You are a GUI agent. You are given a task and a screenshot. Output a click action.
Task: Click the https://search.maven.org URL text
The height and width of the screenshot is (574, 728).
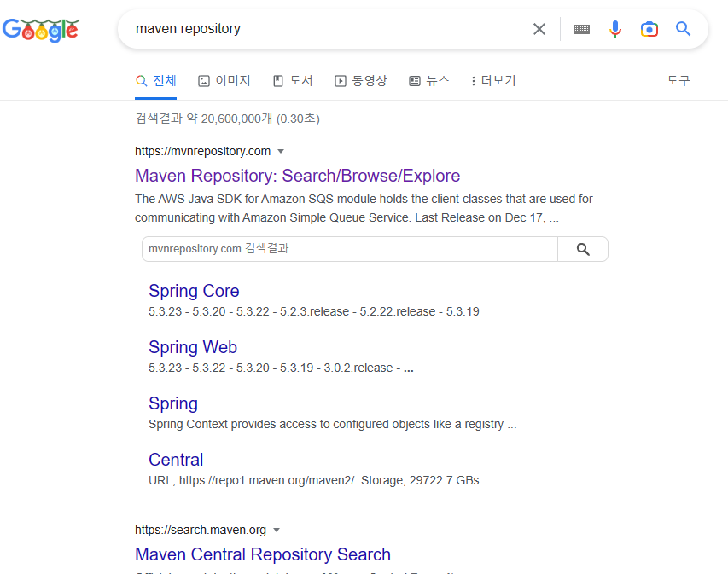coord(201,530)
